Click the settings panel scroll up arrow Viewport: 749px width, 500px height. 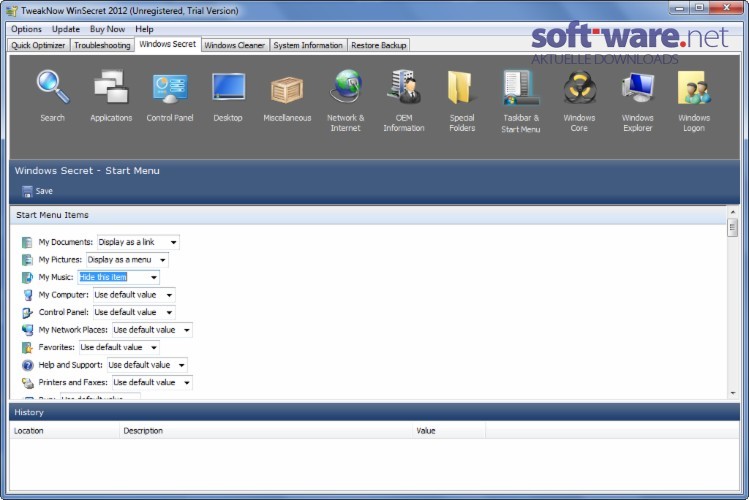coord(733,212)
